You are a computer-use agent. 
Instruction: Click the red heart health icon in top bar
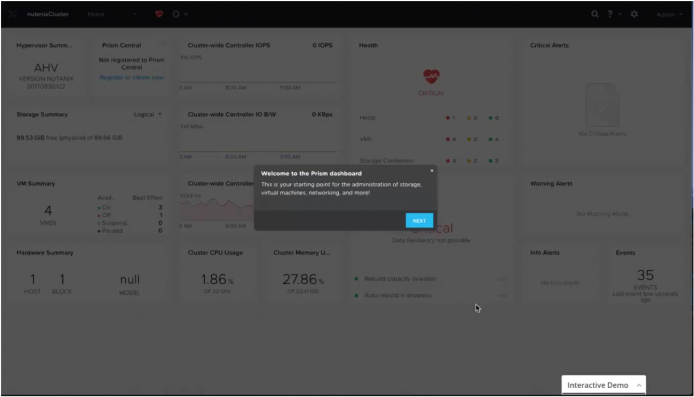[x=159, y=14]
